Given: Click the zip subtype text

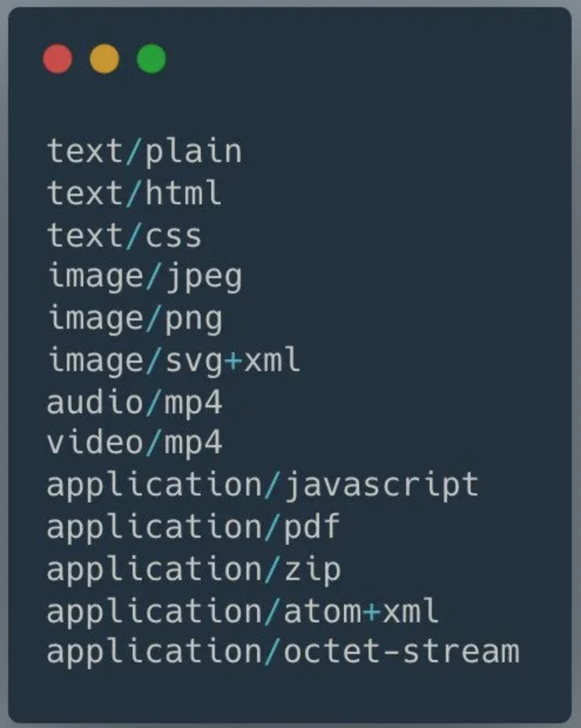Looking at the screenshot, I should click(x=312, y=569).
